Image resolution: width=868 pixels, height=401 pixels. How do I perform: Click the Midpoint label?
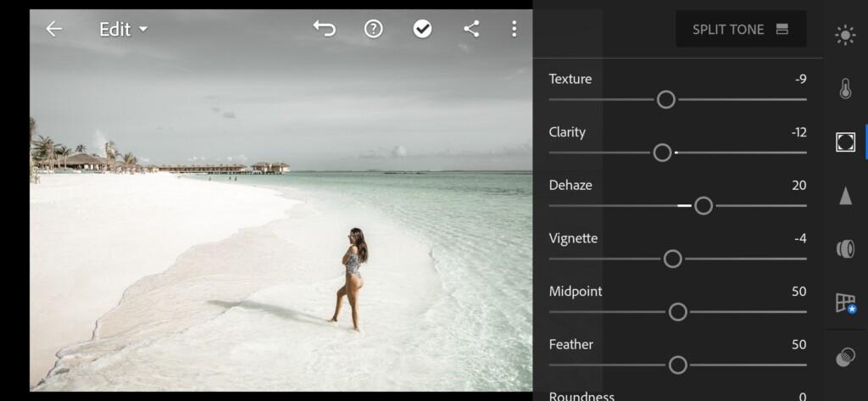click(576, 292)
